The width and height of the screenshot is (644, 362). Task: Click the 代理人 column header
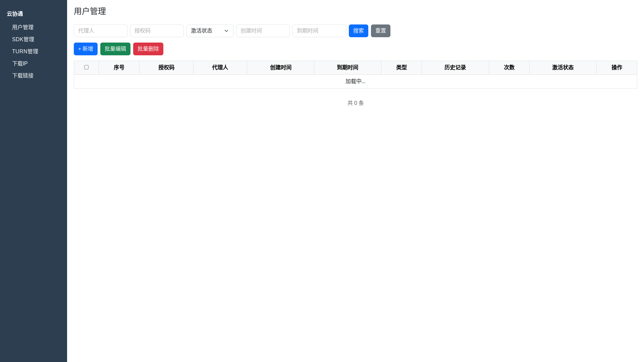click(220, 68)
